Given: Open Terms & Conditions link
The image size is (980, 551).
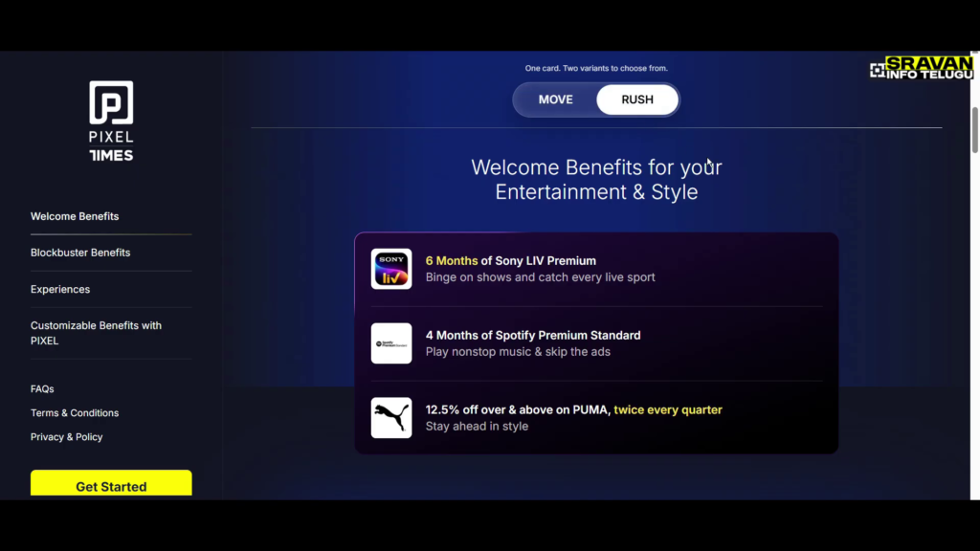Looking at the screenshot, I should 75,413.
